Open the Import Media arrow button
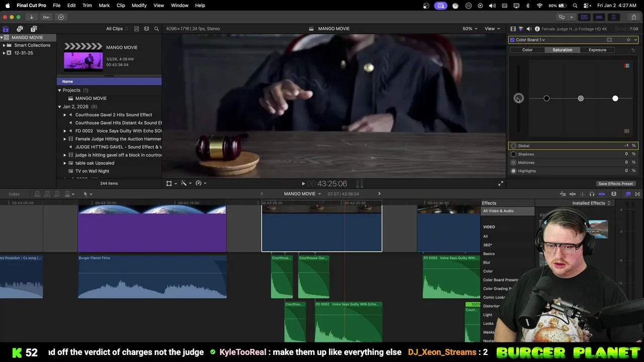The width and height of the screenshot is (644, 362). pos(31,17)
